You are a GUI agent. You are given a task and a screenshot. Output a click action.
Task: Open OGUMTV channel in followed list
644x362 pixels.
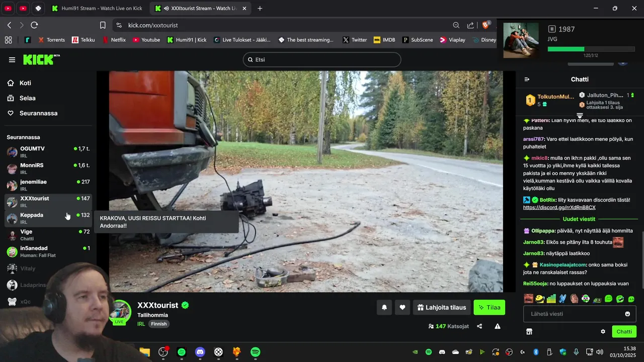48,152
